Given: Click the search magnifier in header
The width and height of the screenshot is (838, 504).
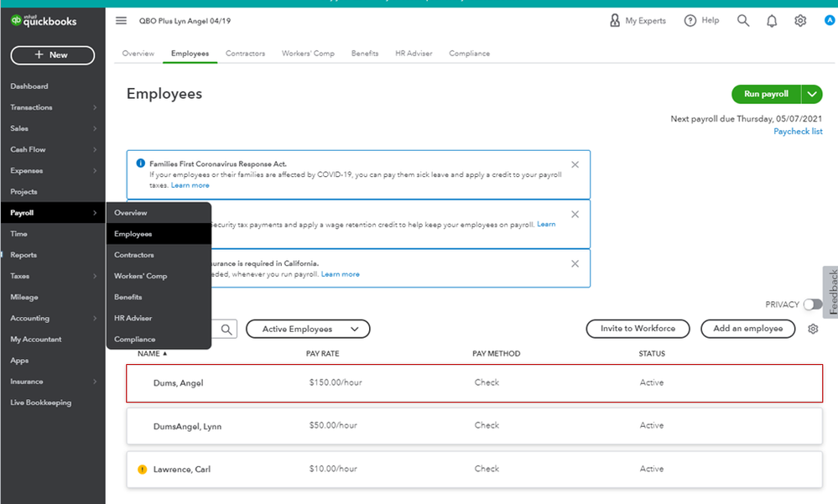Looking at the screenshot, I should pos(743,21).
